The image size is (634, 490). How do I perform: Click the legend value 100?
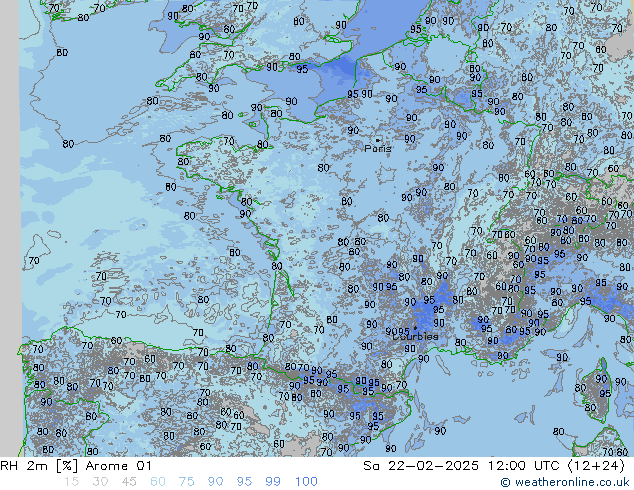pos(306,482)
